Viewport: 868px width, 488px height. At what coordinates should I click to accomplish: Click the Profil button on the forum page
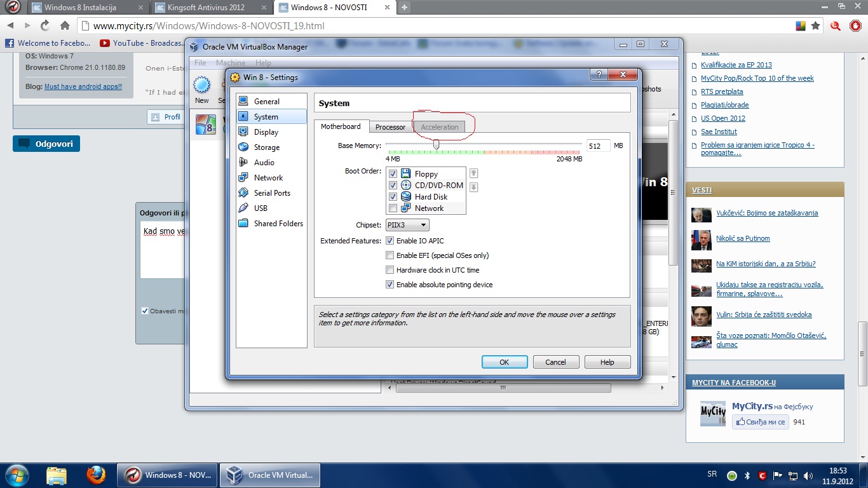coord(165,117)
